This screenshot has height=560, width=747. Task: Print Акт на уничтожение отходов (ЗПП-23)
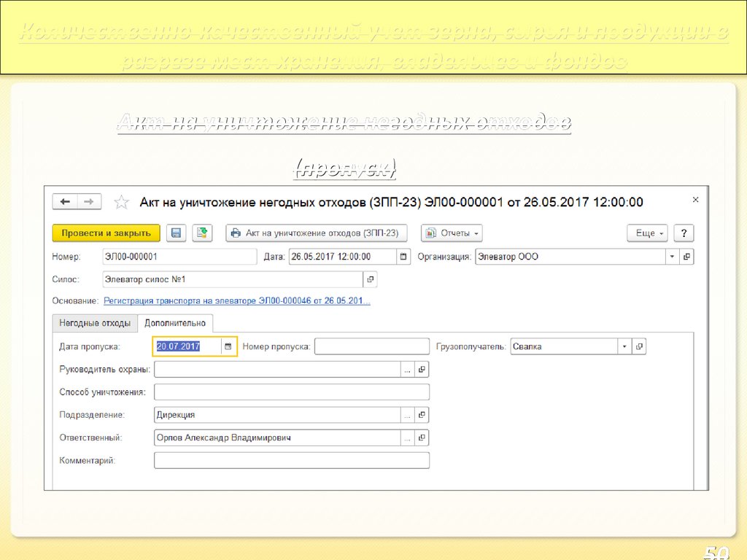coord(315,233)
